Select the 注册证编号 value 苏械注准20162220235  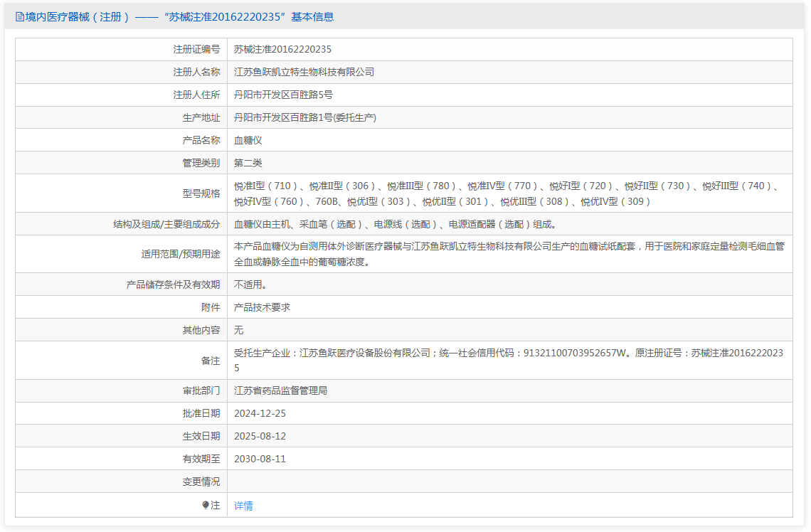pos(282,49)
